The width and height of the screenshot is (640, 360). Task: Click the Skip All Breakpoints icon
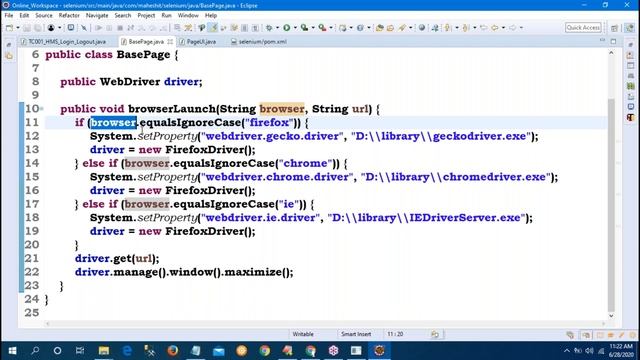pos(84,28)
